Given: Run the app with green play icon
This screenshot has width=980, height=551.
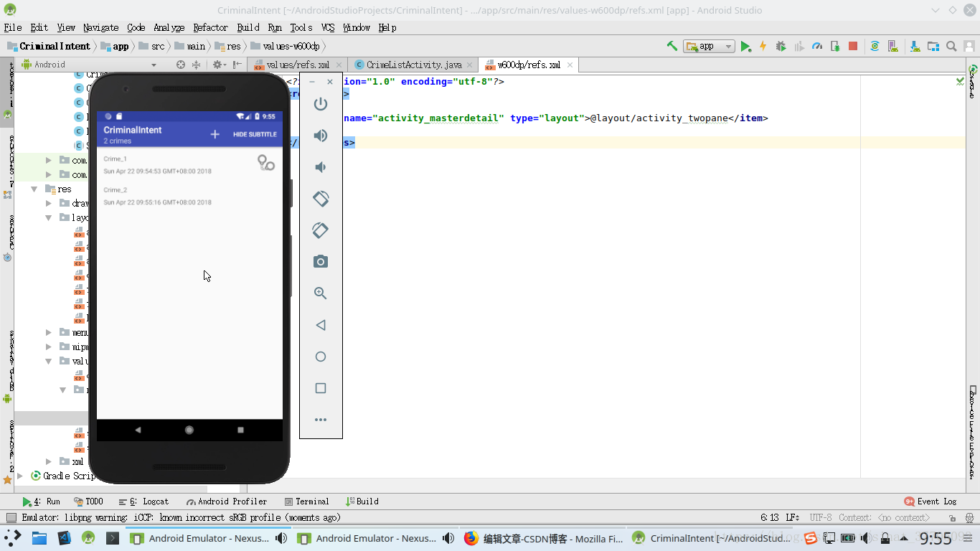Looking at the screenshot, I should [x=745, y=46].
